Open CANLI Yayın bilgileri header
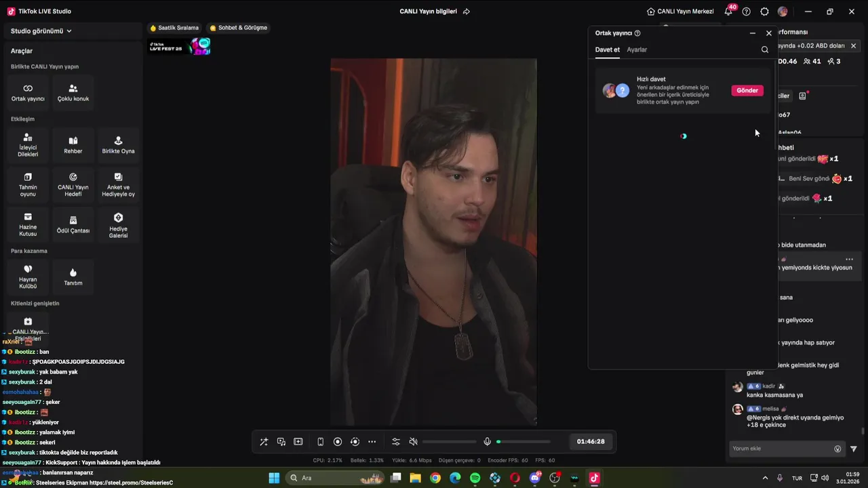868x488 pixels. point(428,12)
